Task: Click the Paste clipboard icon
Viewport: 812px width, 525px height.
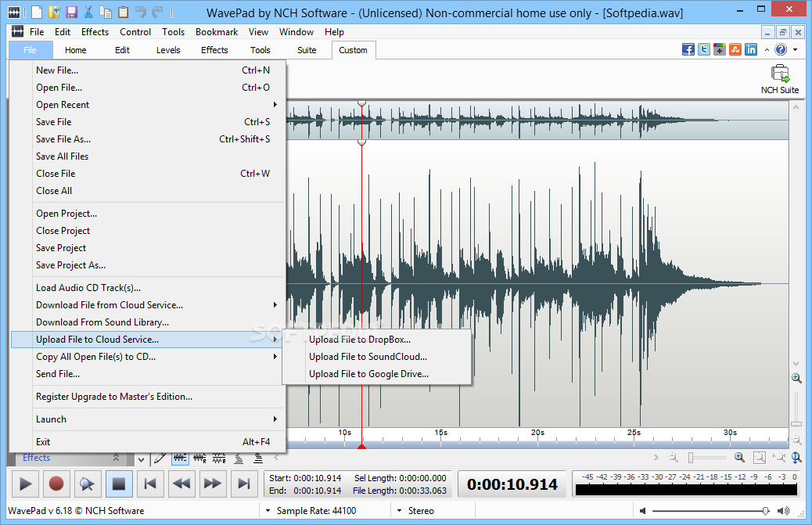Action: [x=123, y=12]
